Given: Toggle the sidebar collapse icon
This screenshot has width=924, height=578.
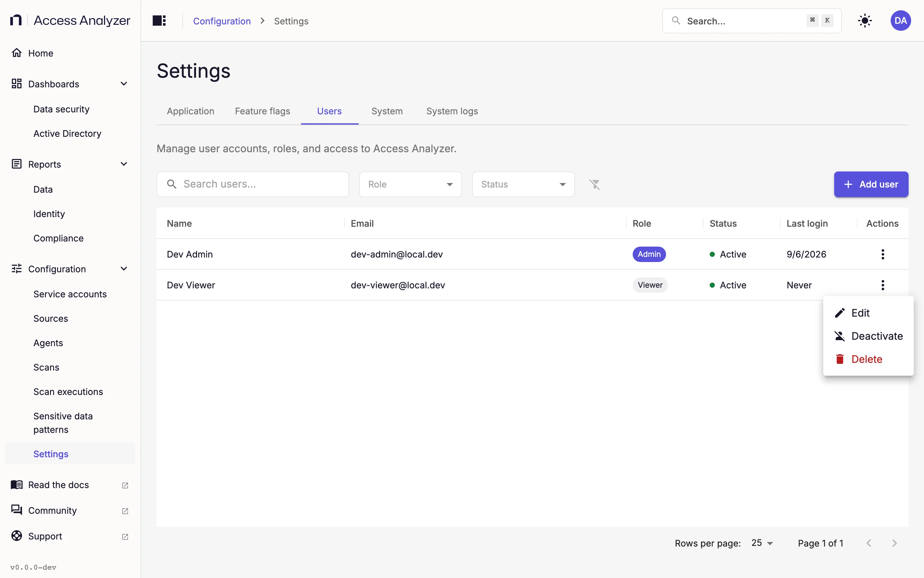Looking at the screenshot, I should coord(159,21).
